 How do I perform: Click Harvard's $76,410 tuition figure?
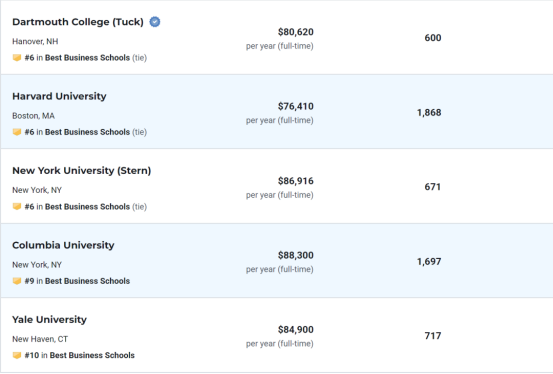(296, 106)
